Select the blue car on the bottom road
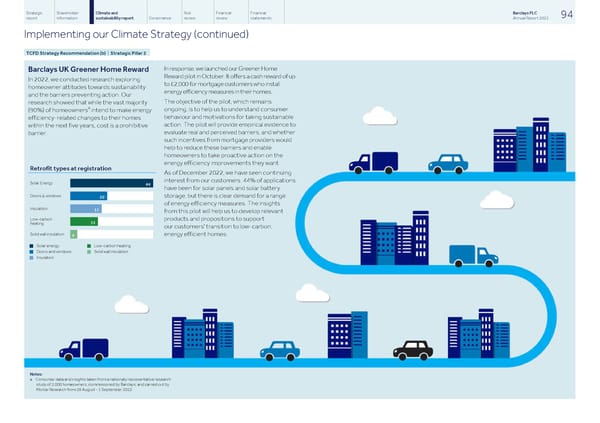 pyautogui.click(x=280, y=351)
